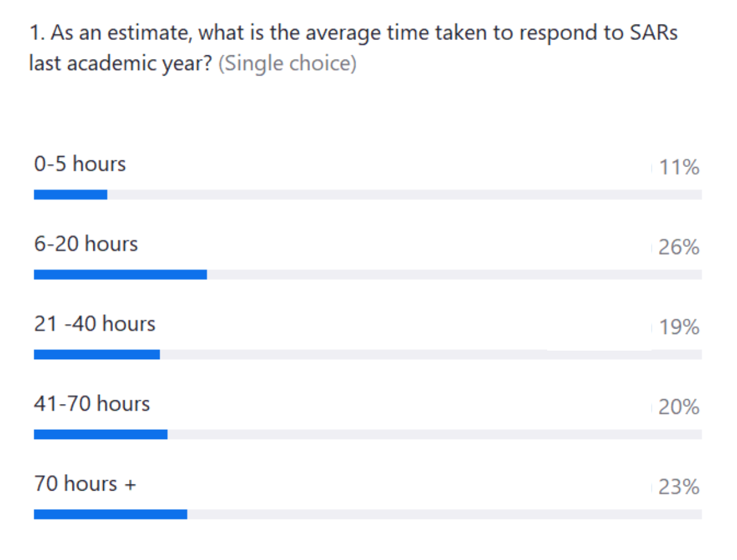Image resolution: width=737 pixels, height=560 pixels.
Task: Click the blue bar under '0-5 hours'
Action: click(71, 195)
